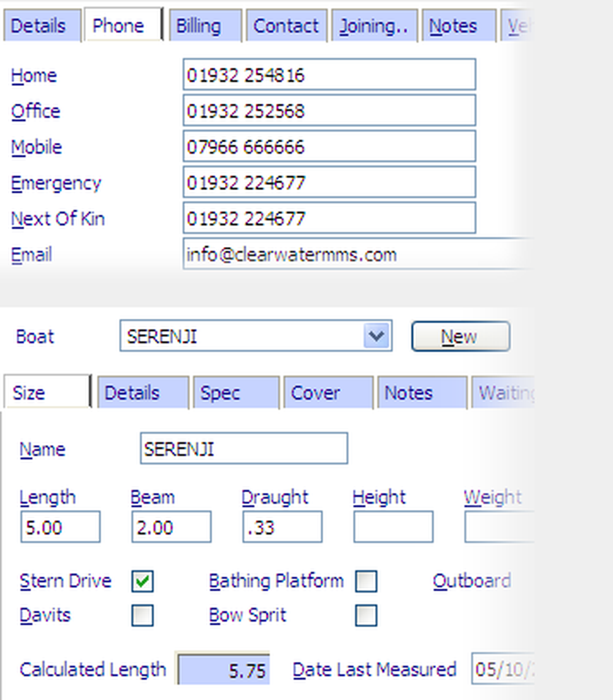Click the Draught value field
The image size is (613, 700).
(281, 528)
